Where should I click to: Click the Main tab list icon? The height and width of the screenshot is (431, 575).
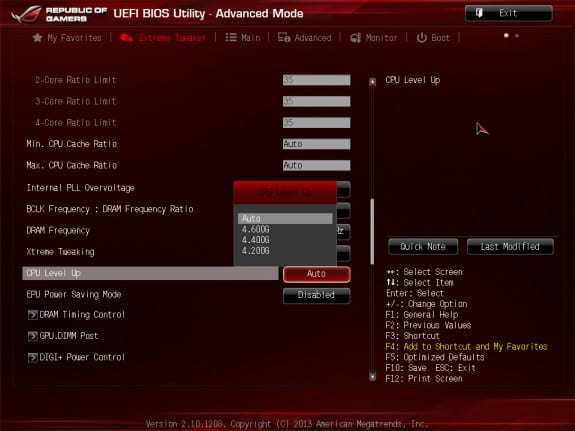coord(231,37)
